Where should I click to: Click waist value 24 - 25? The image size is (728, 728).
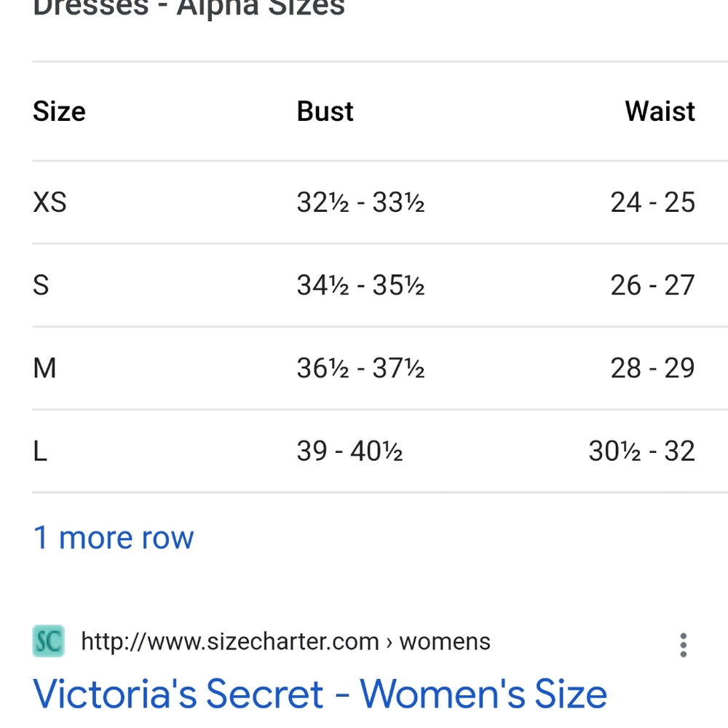[x=652, y=202]
